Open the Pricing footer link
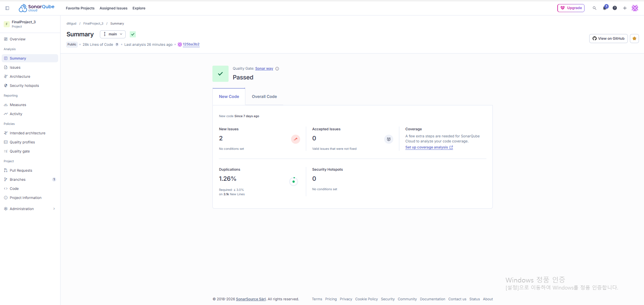 coord(331,299)
